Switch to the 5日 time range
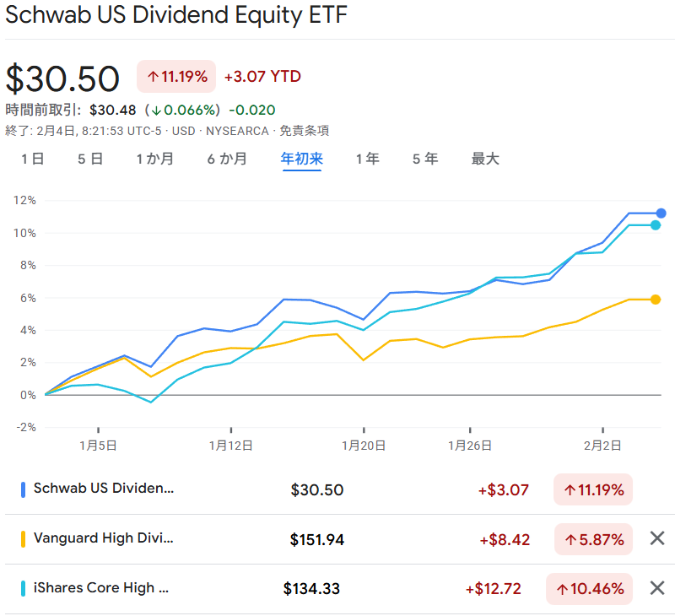 (90, 159)
